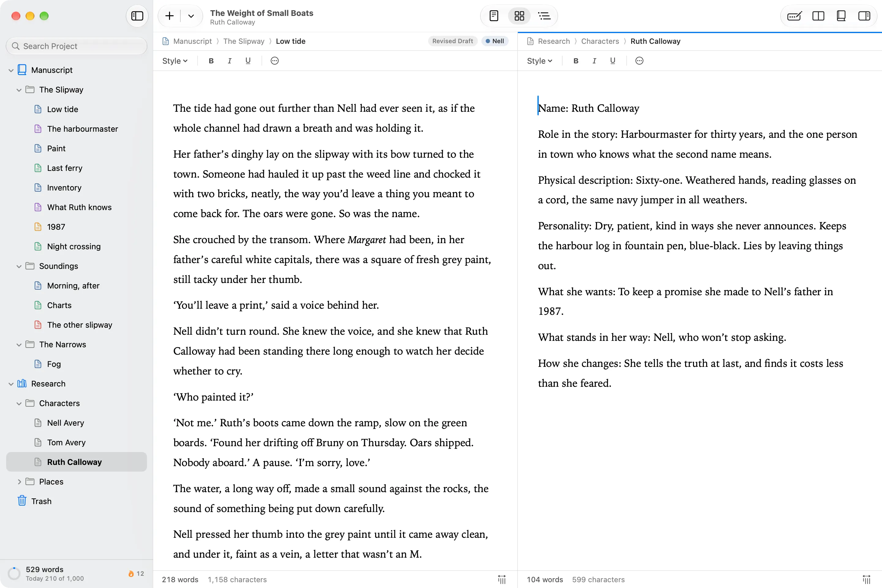Click the Search Project field
This screenshot has height=588, width=882.
tap(77, 46)
